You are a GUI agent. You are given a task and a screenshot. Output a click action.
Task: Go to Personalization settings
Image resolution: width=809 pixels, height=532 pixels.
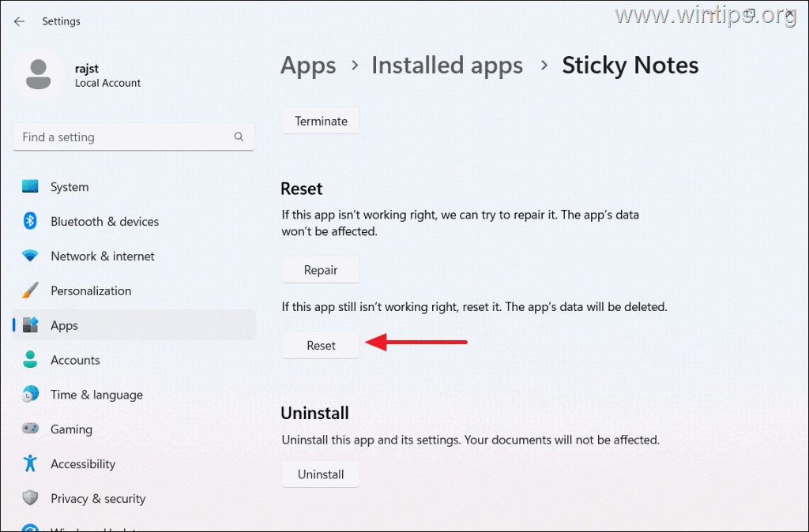coord(134,290)
